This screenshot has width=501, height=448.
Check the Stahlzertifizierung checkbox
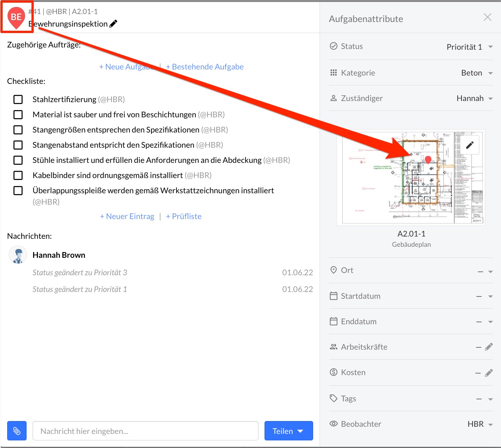coord(18,99)
